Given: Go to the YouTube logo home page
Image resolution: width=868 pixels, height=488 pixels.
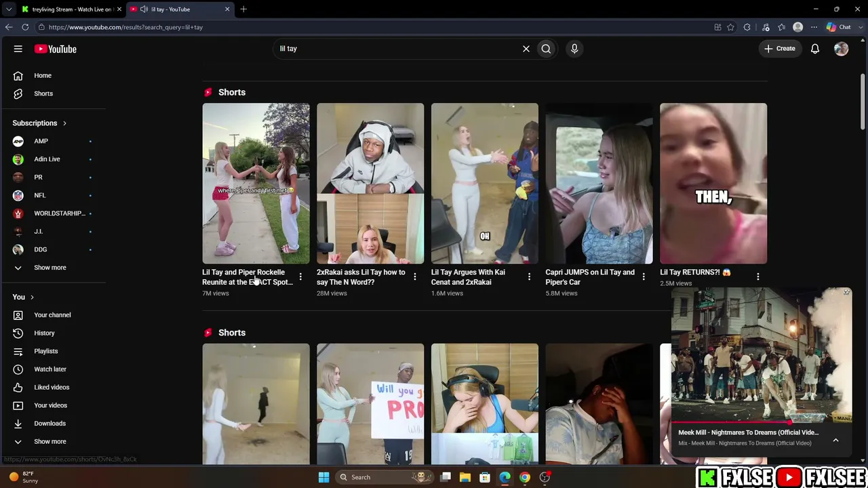Looking at the screenshot, I should [x=56, y=49].
